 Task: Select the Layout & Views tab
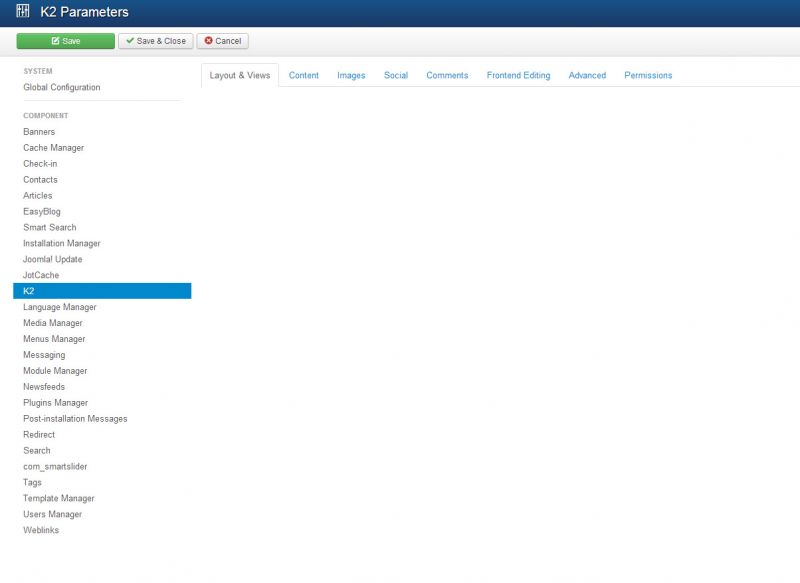coord(240,75)
